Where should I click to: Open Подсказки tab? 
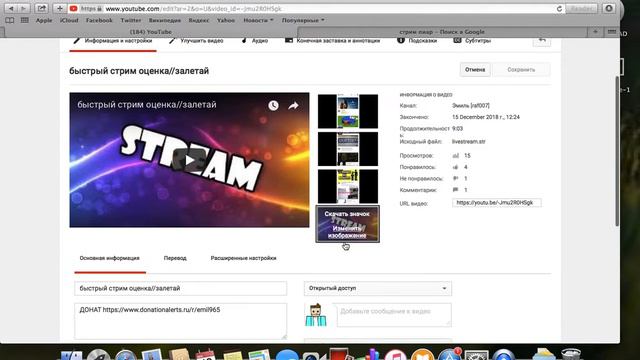[417, 41]
